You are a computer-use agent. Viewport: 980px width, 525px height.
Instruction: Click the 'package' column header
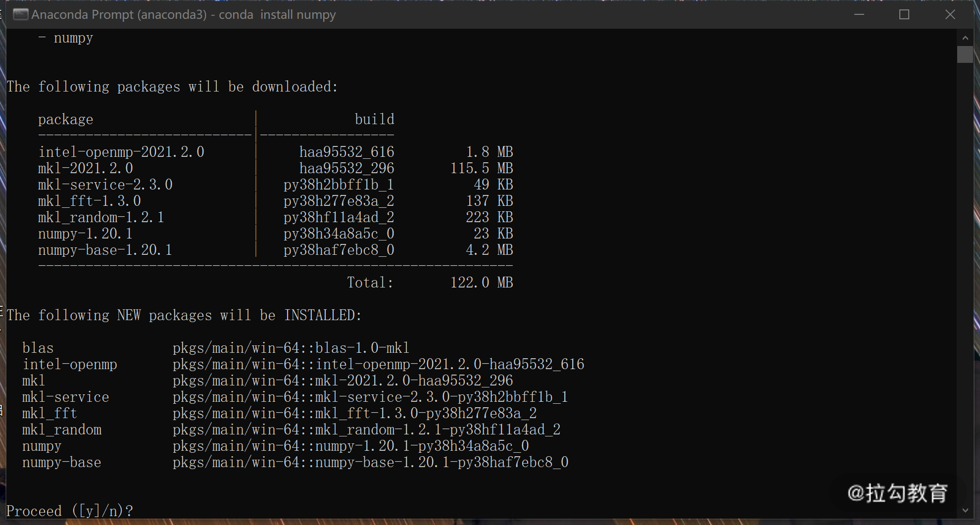(66, 120)
